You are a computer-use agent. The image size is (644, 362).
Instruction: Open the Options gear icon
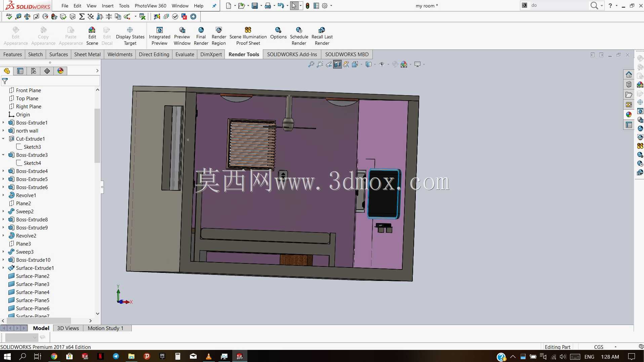(325, 6)
